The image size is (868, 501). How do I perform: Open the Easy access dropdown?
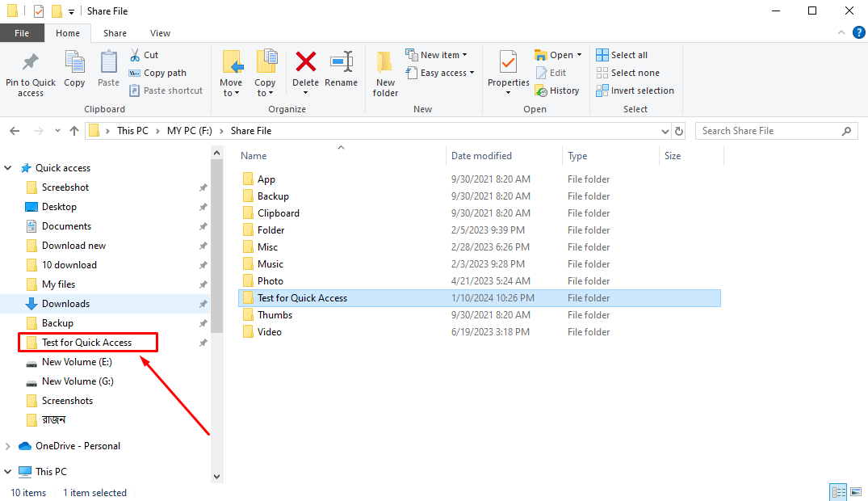pyautogui.click(x=440, y=72)
